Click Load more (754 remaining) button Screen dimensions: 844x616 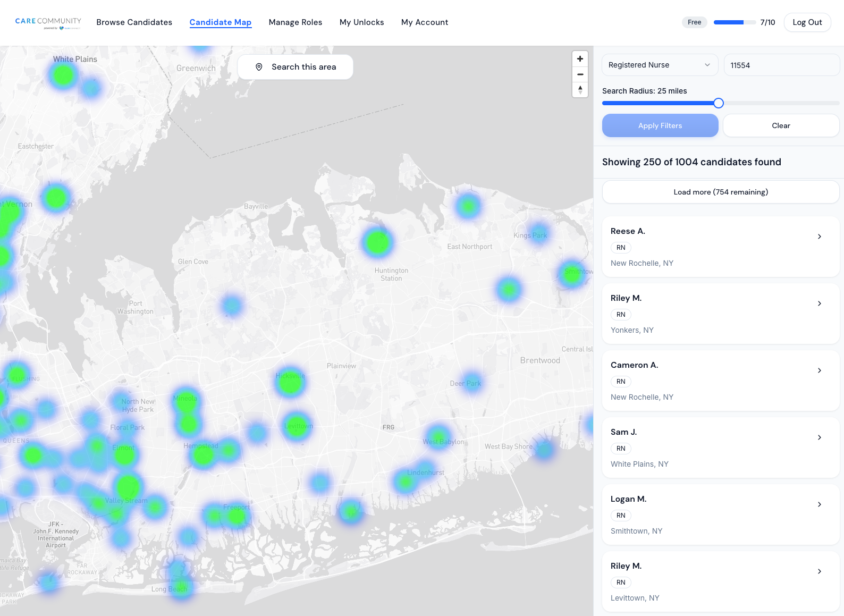pyautogui.click(x=720, y=192)
